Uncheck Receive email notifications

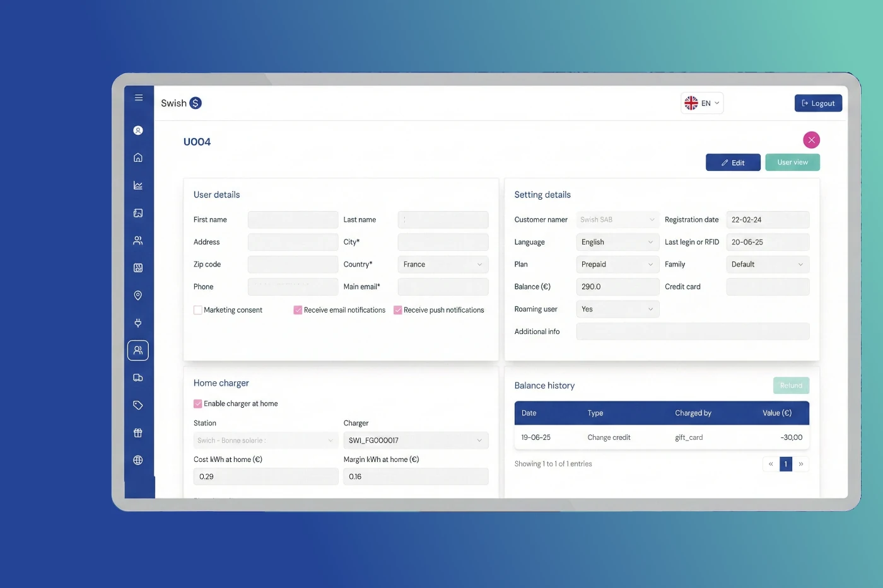tap(298, 310)
